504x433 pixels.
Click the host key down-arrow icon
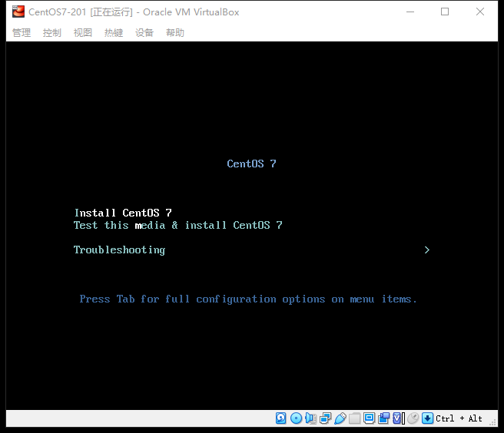pyautogui.click(x=427, y=418)
